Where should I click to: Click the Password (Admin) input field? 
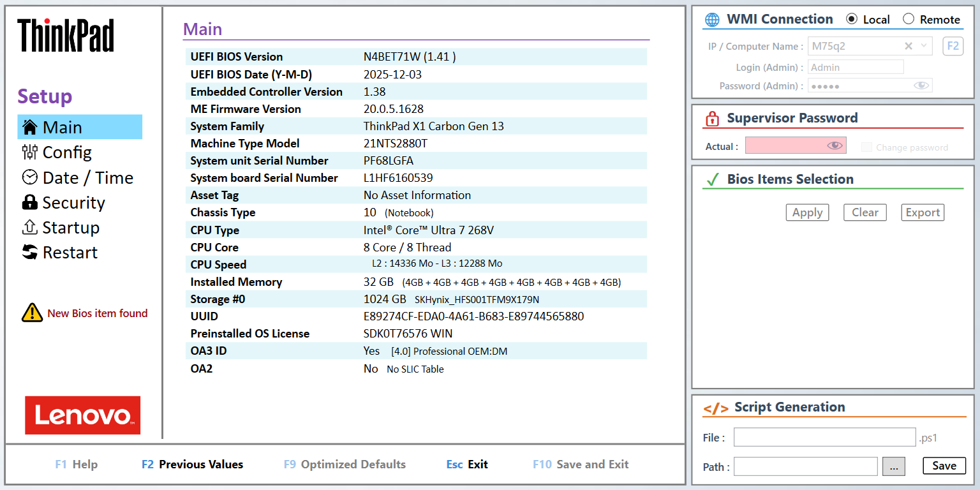pos(870,85)
